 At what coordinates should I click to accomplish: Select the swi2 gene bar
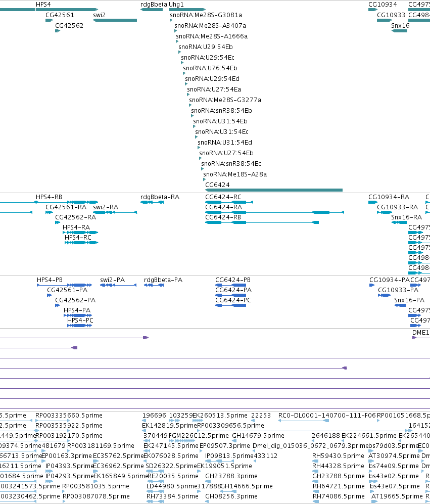point(115,20)
